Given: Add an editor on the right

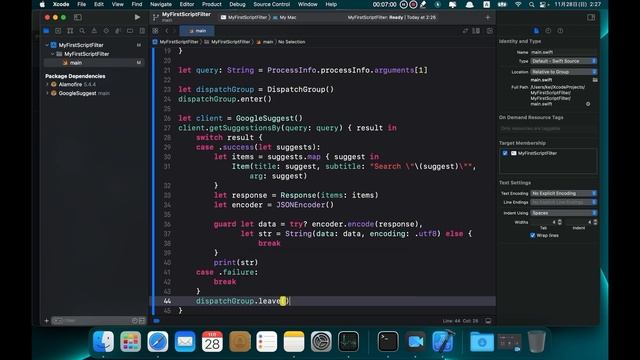Looking at the screenshot, I should [489, 31].
